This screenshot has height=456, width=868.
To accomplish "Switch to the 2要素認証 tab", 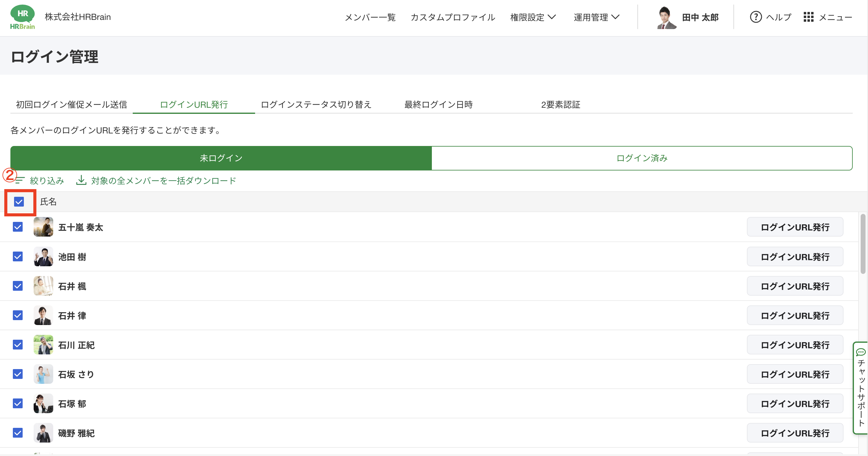I will [560, 105].
